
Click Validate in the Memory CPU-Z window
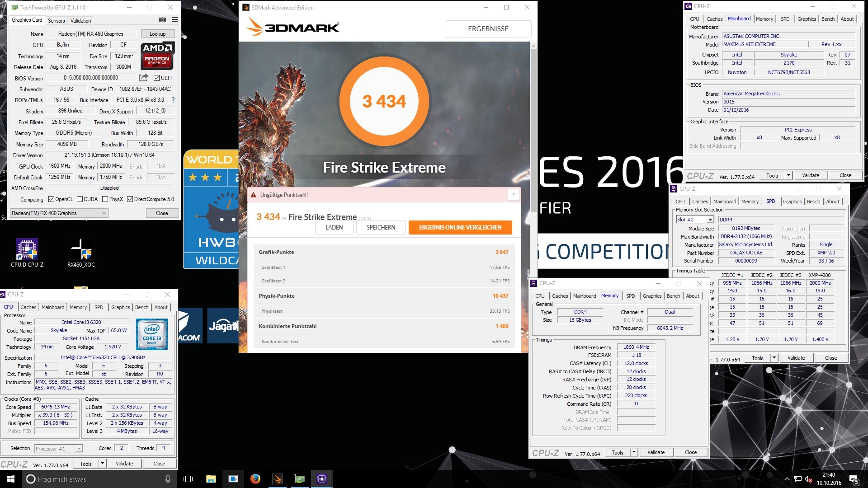656,452
